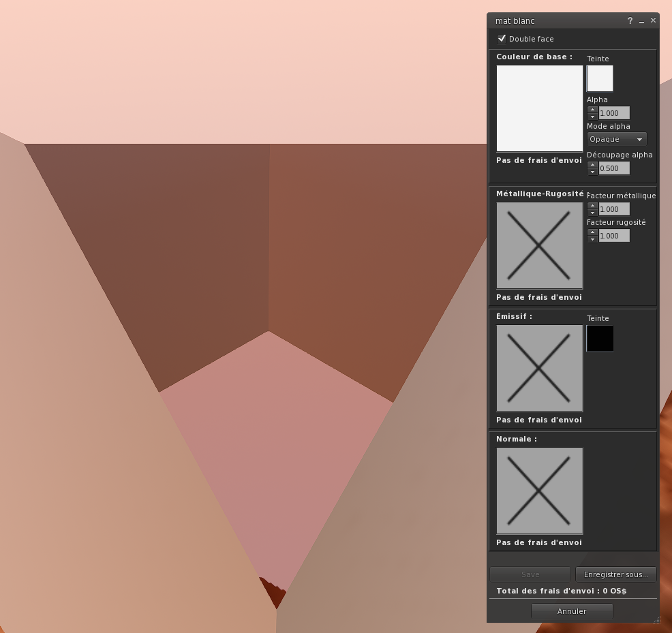
Task: Minimize the mat blanc panel
Action: coord(642,22)
